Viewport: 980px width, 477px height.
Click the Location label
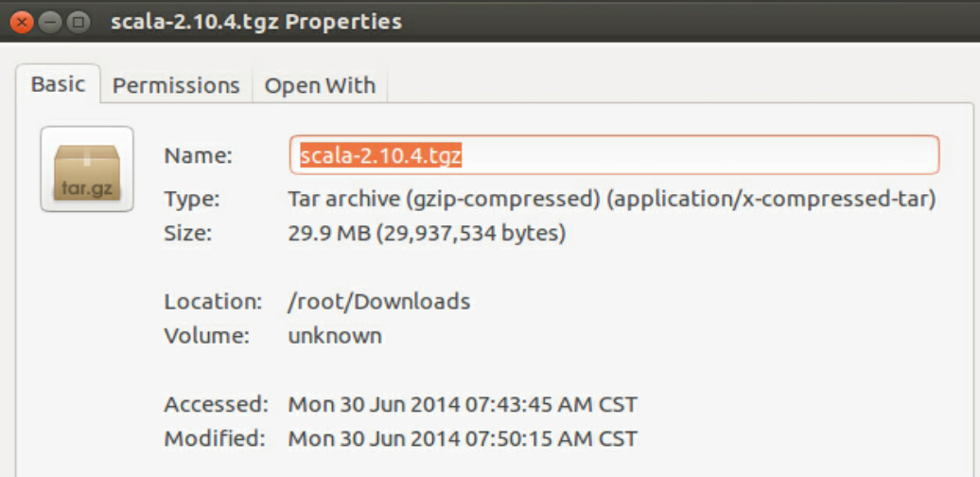click(x=213, y=302)
